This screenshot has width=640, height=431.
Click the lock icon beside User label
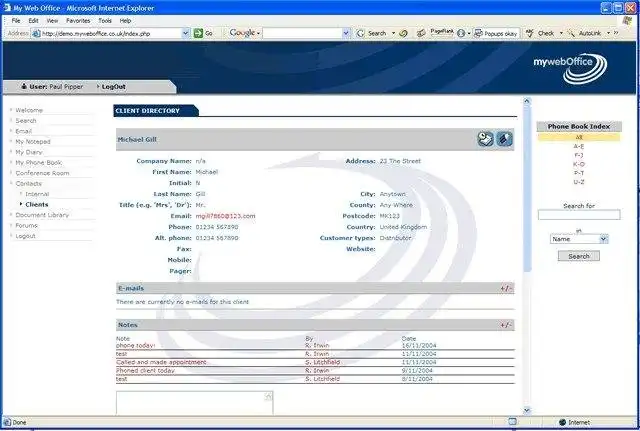pos(24,86)
